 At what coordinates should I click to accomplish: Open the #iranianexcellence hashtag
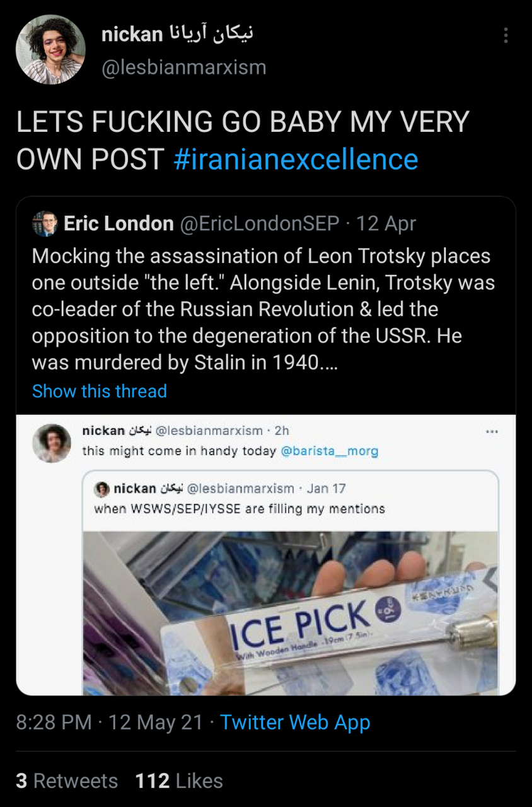296,160
